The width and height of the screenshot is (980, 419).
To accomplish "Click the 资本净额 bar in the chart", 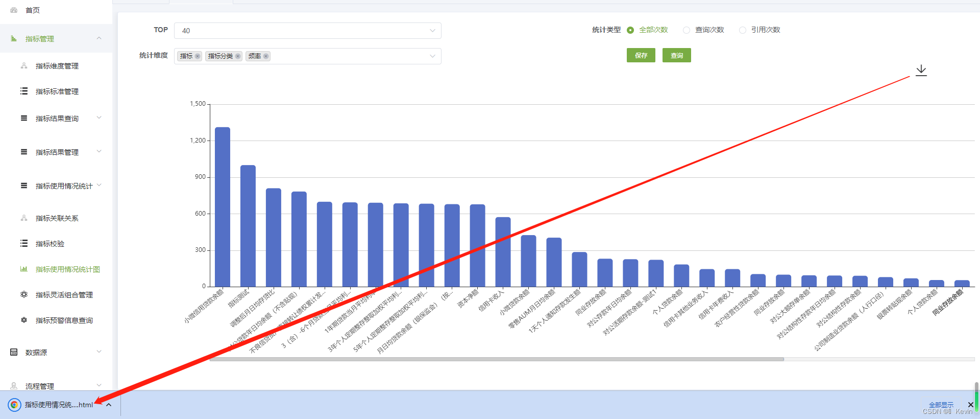I will click(477, 245).
